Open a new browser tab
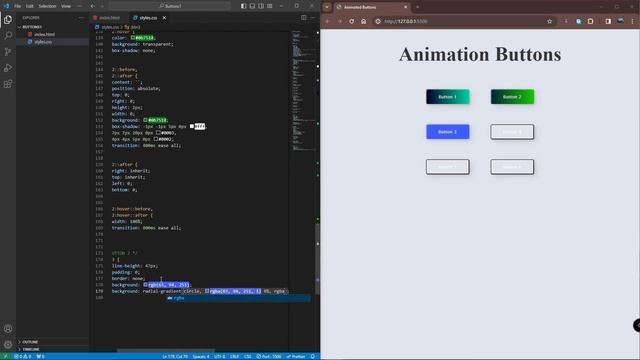The width and height of the screenshot is (640, 360). point(418,7)
